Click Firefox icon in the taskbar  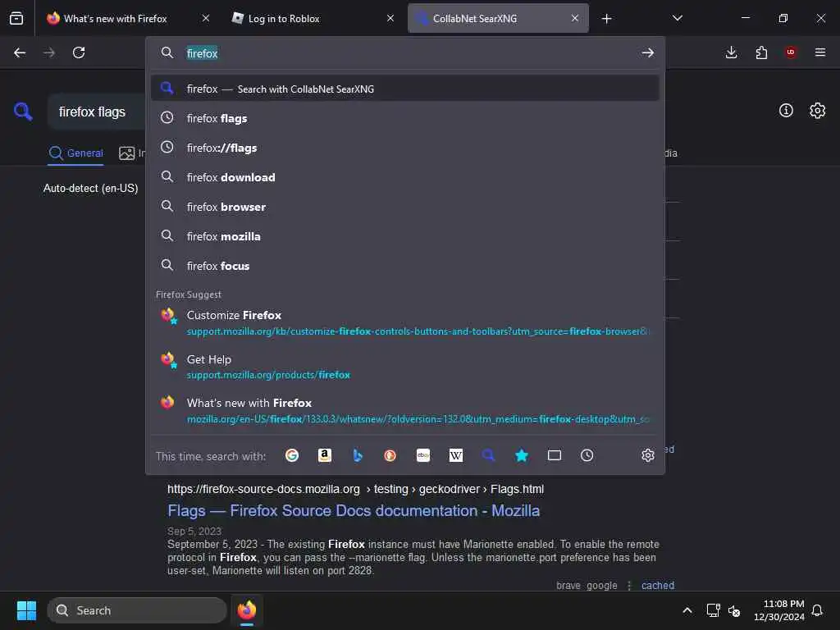pyautogui.click(x=246, y=610)
